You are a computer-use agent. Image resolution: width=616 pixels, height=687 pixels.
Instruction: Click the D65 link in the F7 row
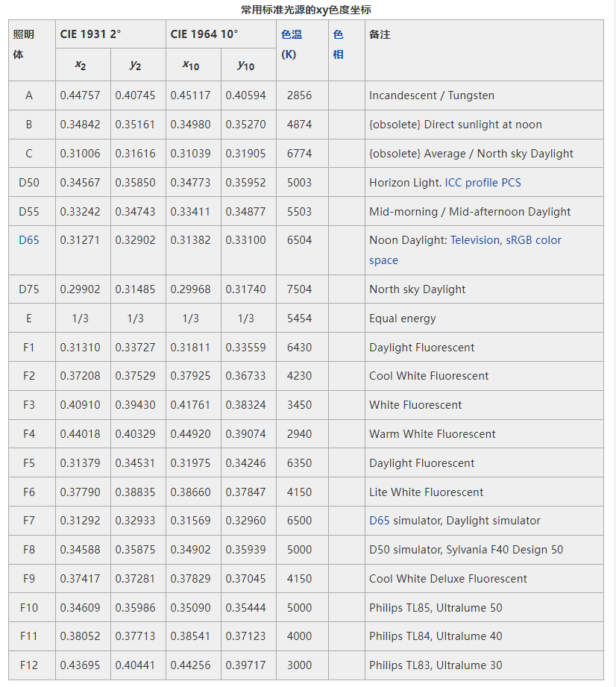pos(379,521)
